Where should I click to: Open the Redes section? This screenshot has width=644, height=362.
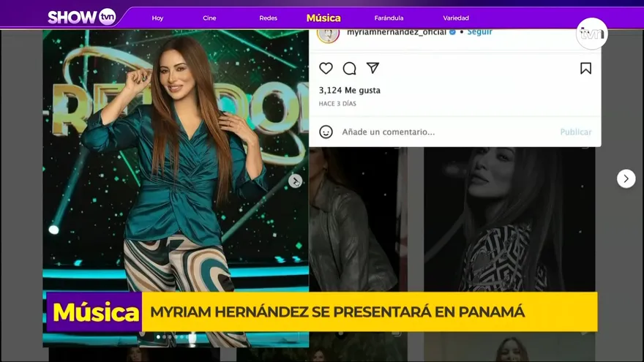point(268,18)
